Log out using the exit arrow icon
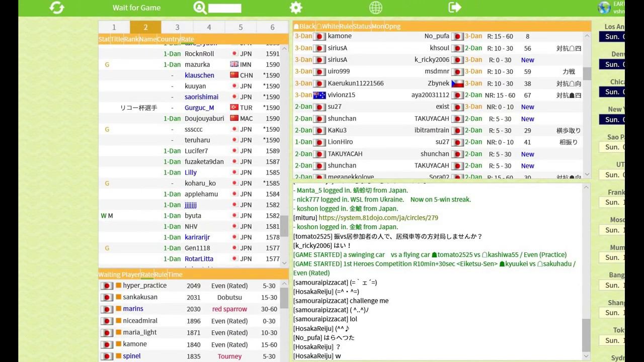This screenshot has width=644, height=362. click(x=455, y=7)
